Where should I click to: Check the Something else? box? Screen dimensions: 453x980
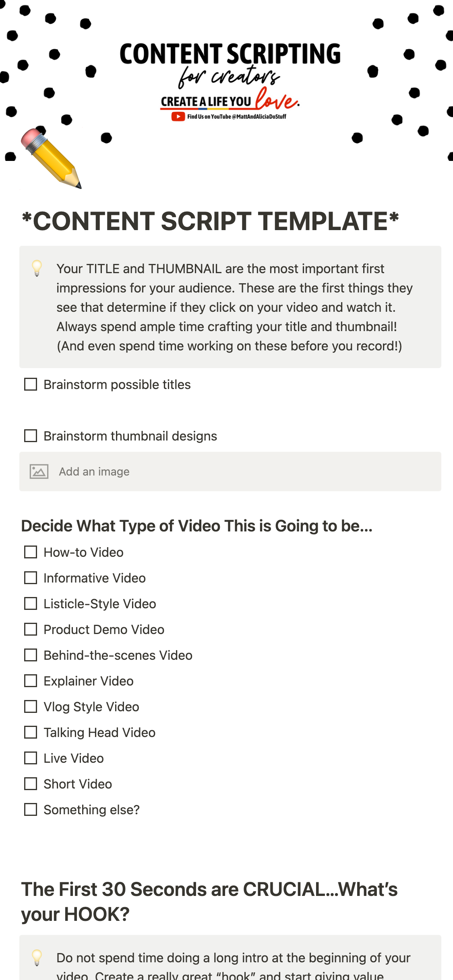pyautogui.click(x=31, y=810)
